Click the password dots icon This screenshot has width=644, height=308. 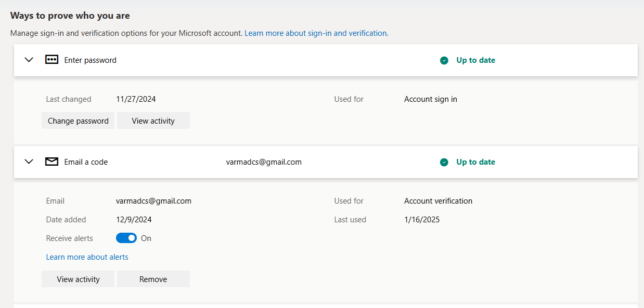point(51,60)
